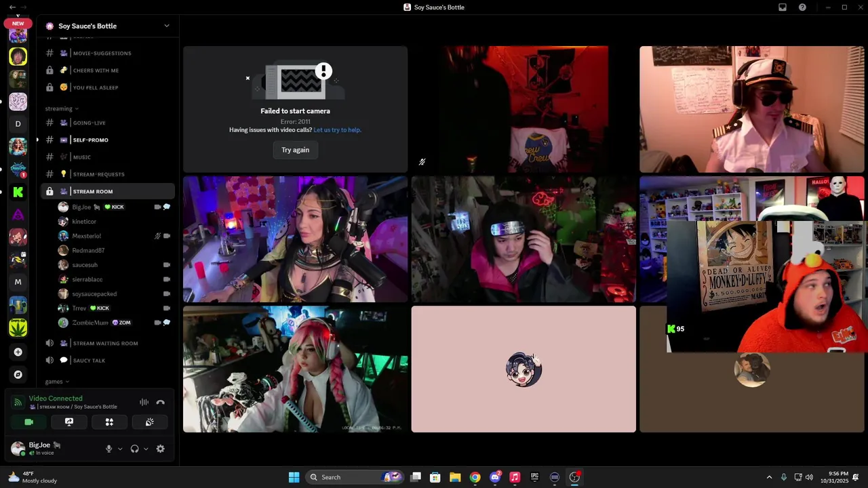Click Try again camera button

point(295,150)
